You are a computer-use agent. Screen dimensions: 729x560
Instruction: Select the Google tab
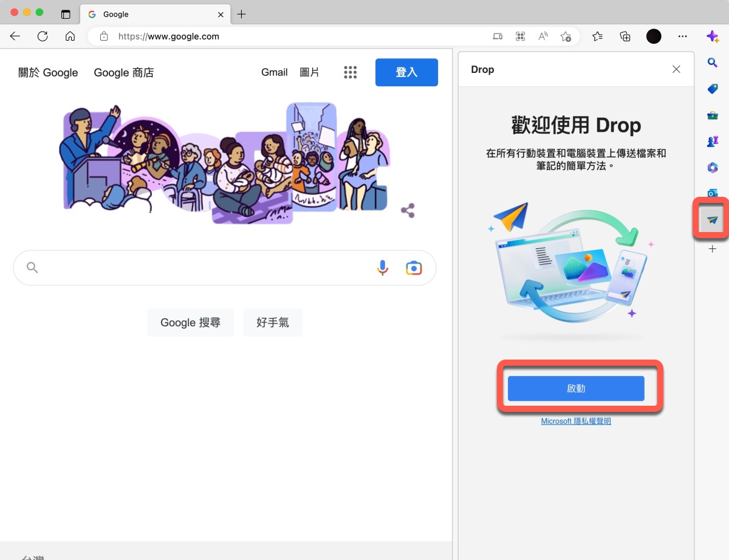(155, 14)
